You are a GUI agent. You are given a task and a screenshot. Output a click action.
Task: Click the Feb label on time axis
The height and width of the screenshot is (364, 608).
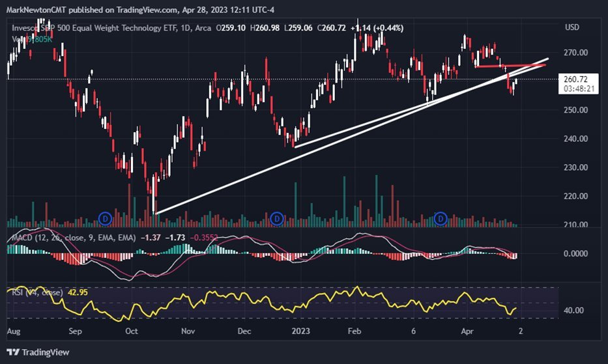point(355,331)
